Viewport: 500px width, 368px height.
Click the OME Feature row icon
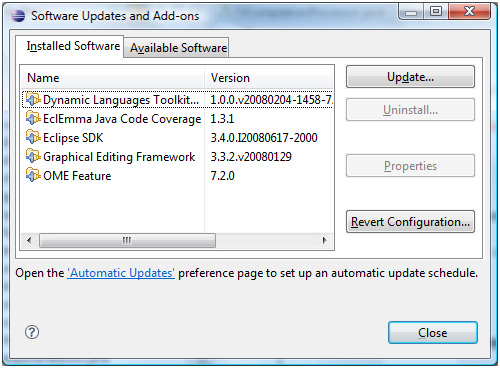[x=33, y=175]
